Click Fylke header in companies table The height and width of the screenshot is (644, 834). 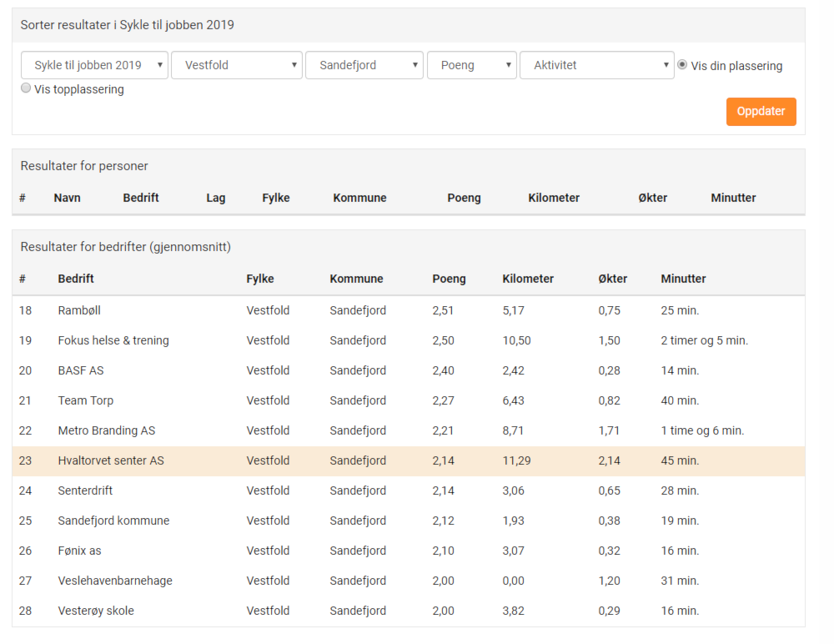coord(260,279)
